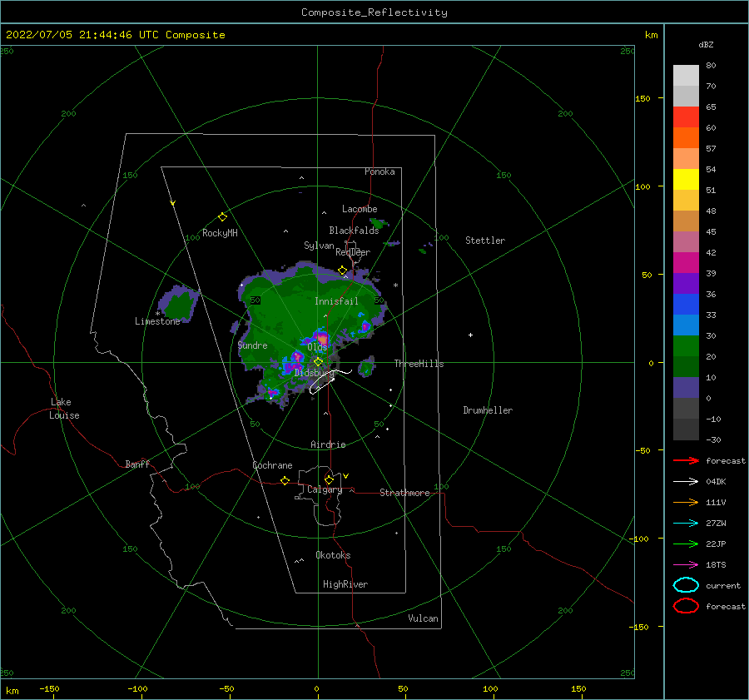749x700 pixels.
Task: Click the Banff label
Action: click(137, 464)
